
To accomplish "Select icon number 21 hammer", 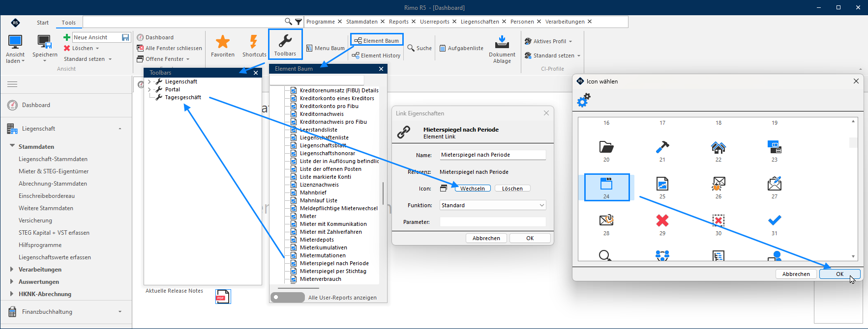I will pyautogui.click(x=662, y=147).
